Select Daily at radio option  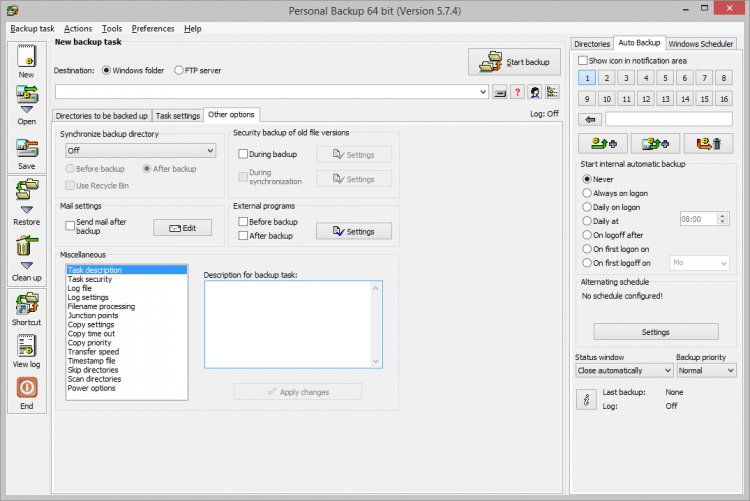tap(587, 221)
